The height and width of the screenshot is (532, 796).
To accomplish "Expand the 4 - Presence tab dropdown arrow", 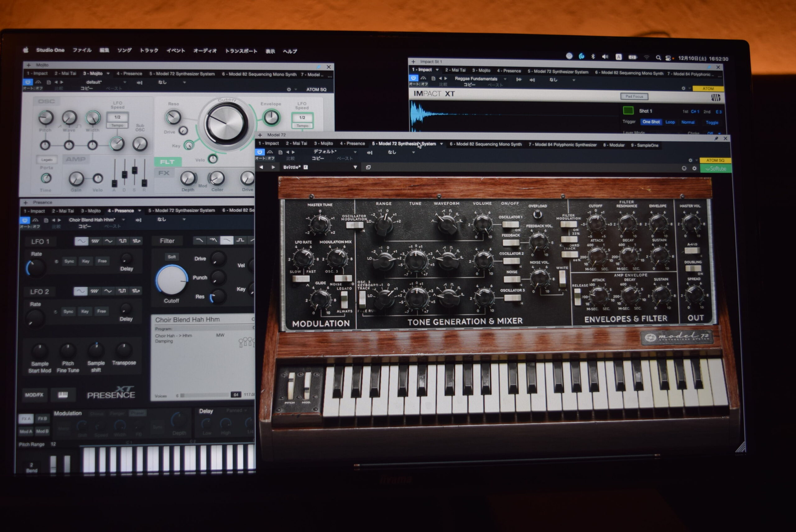I will pyautogui.click(x=139, y=211).
